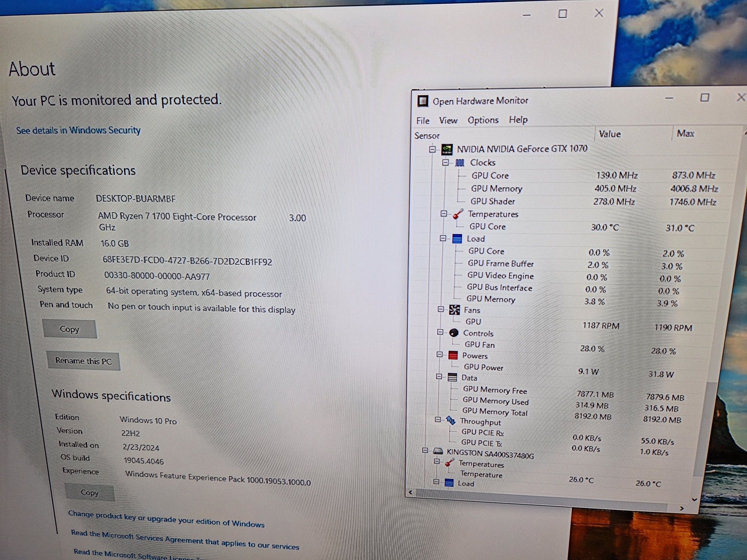747x560 pixels.
Task: Click the Clocks category icon
Action: pyautogui.click(x=460, y=163)
